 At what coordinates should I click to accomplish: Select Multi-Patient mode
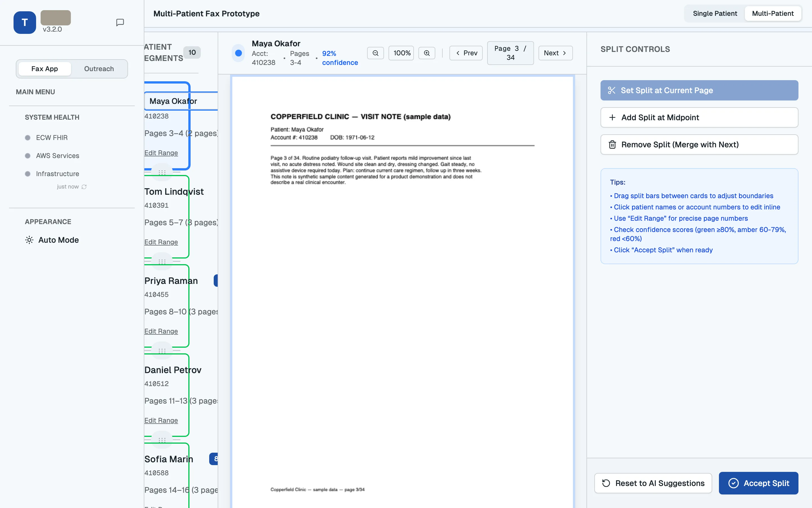pos(773,14)
